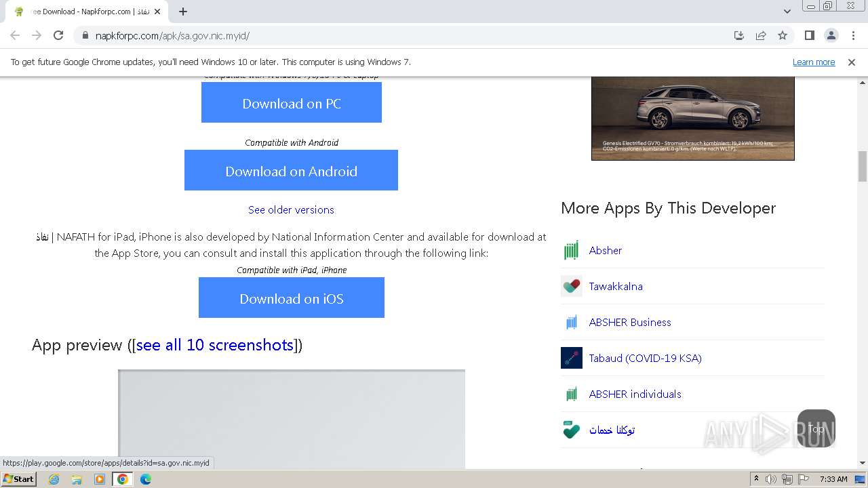Open Microsoft Edge from taskbar
The height and width of the screenshot is (488, 868).
146,479
